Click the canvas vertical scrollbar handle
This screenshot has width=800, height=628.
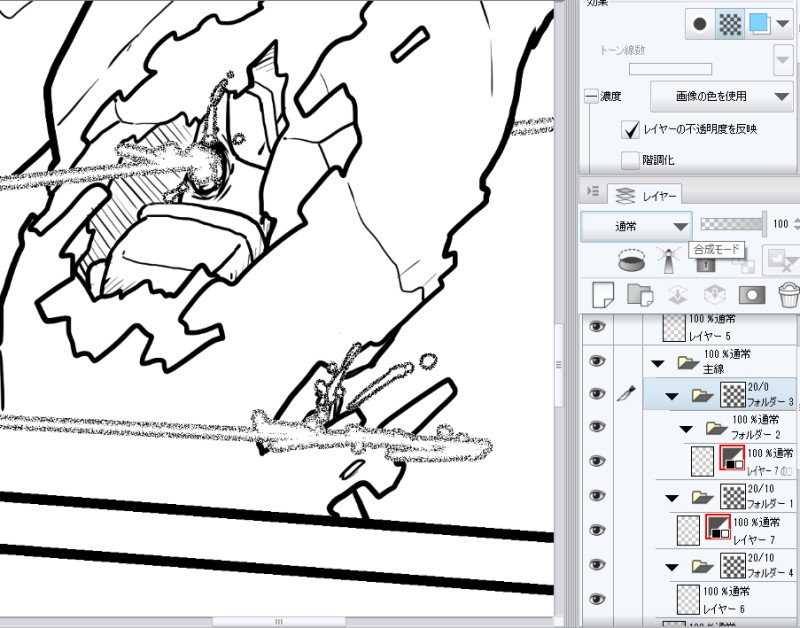(x=559, y=364)
